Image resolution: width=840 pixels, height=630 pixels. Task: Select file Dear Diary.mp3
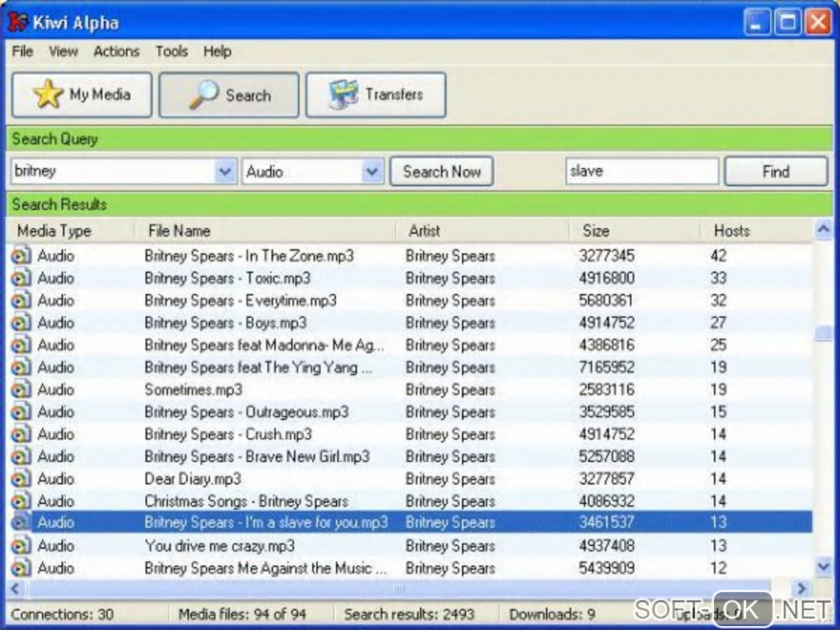193,479
